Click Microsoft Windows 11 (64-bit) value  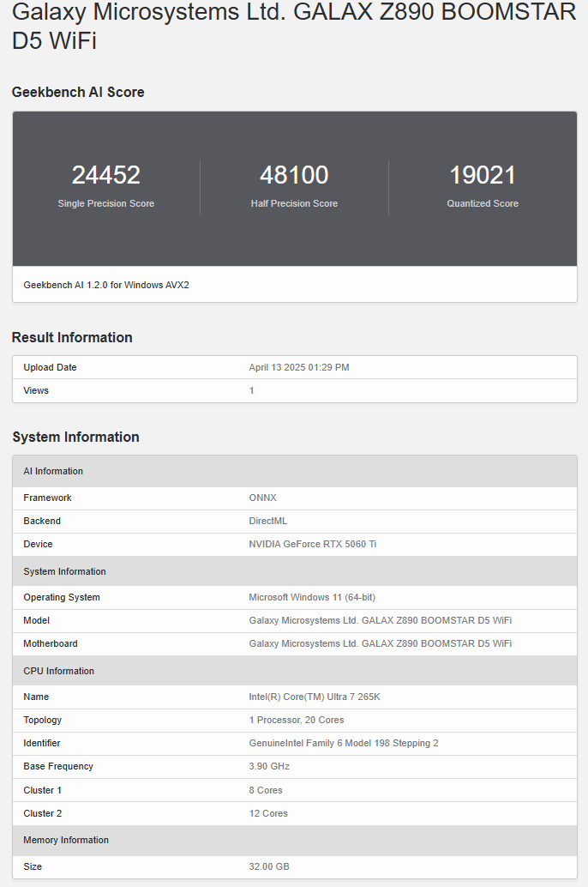pos(312,597)
